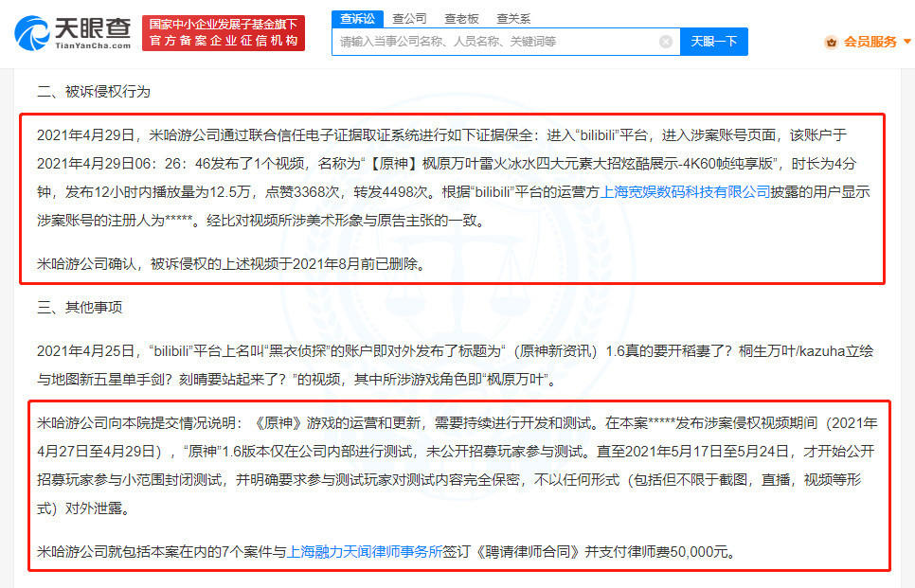Screen dimensions: 915x588
Task: Open 上海宽娱数码科技有限公司 company link
Action: click(x=685, y=192)
